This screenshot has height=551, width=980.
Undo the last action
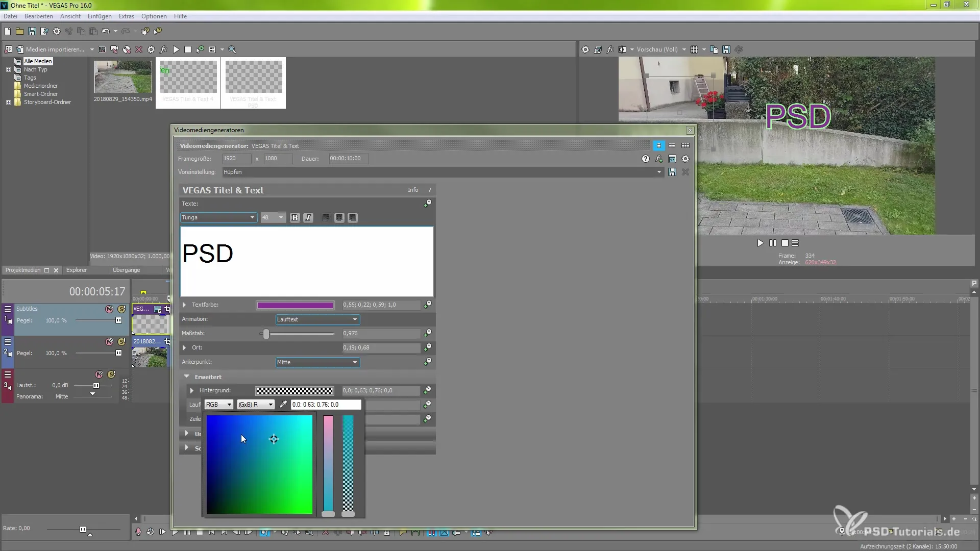point(106,31)
